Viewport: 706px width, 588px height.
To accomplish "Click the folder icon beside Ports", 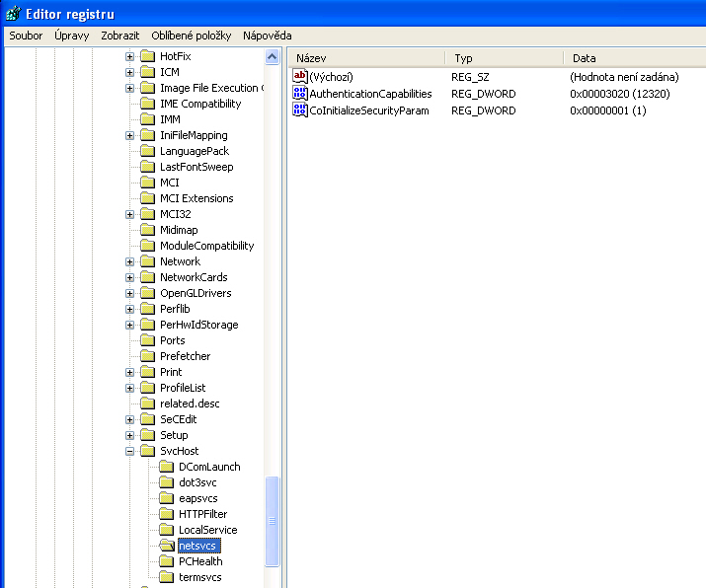I will click(148, 340).
